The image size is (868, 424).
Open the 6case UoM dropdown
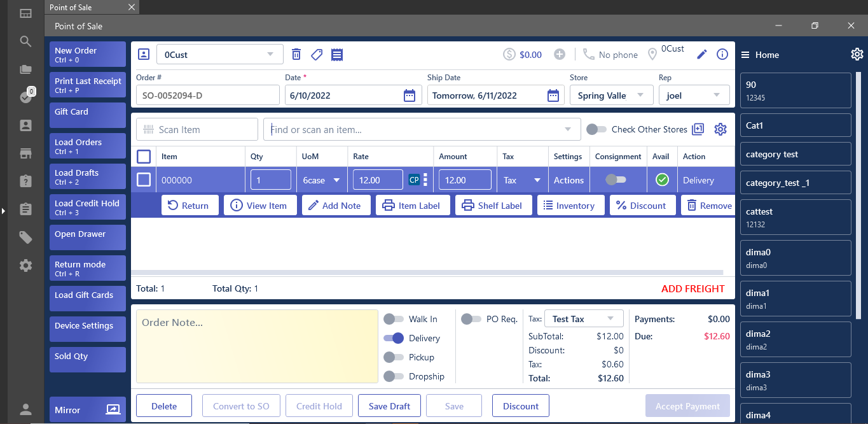pyautogui.click(x=321, y=180)
